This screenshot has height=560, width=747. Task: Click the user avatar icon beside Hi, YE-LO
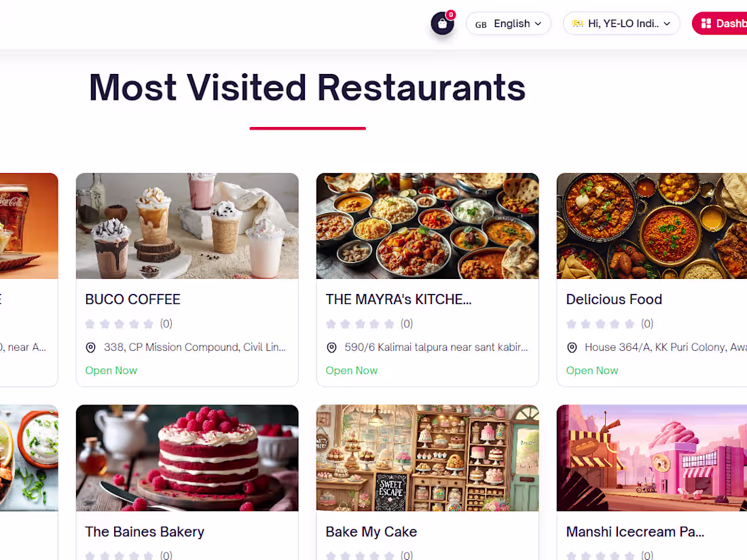tap(577, 23)
